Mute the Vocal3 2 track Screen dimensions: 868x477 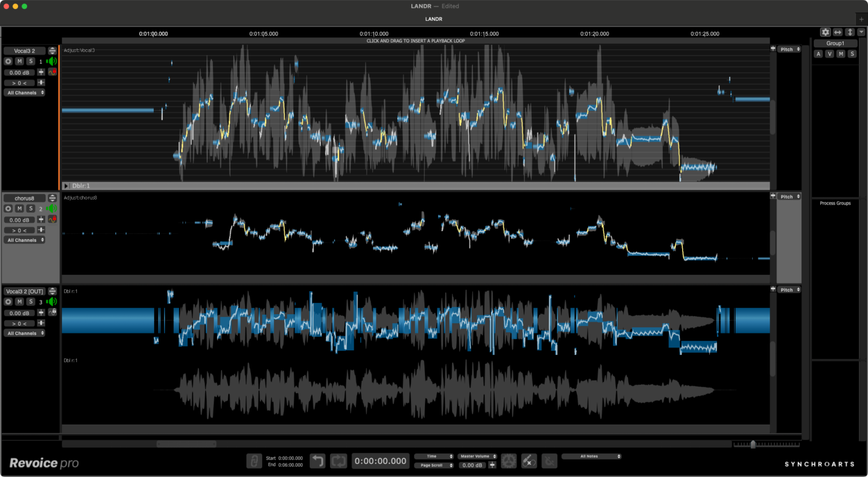19,61
